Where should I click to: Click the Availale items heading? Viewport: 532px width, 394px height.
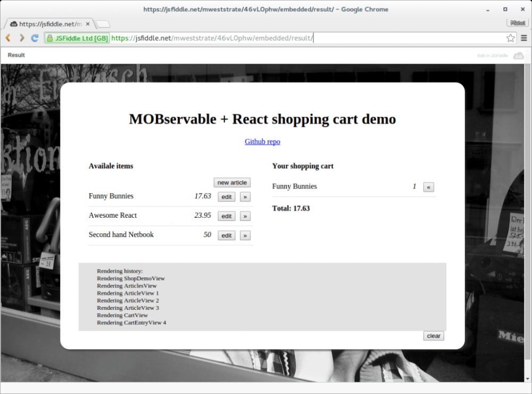pyautogui.click(x=111, y=166)
